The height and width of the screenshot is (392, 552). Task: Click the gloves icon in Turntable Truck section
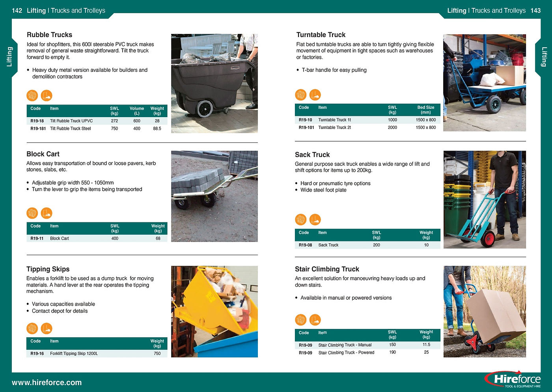301,95
